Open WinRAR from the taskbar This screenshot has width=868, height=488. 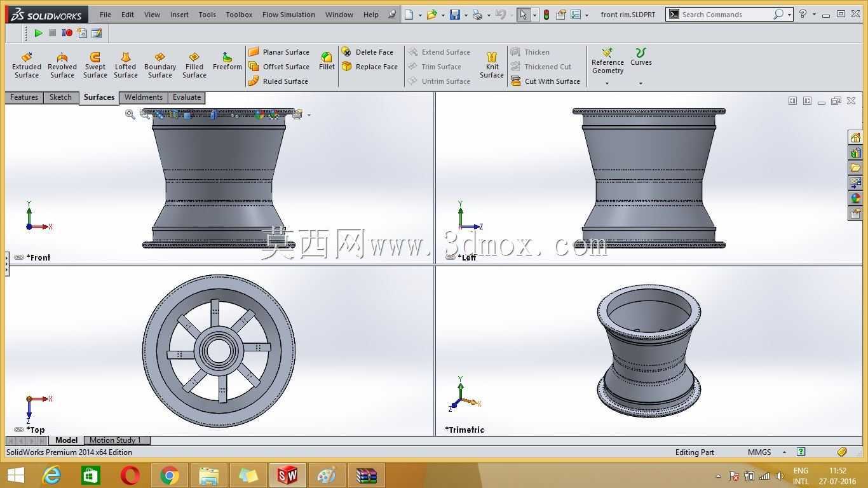pos(366,475)
